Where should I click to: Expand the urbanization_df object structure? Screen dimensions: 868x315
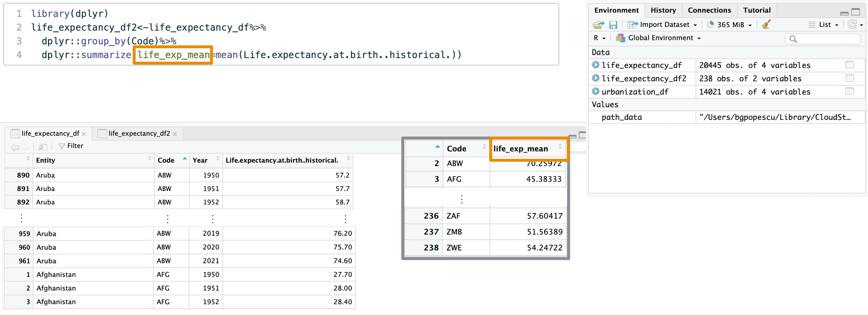tap(596, 92)
